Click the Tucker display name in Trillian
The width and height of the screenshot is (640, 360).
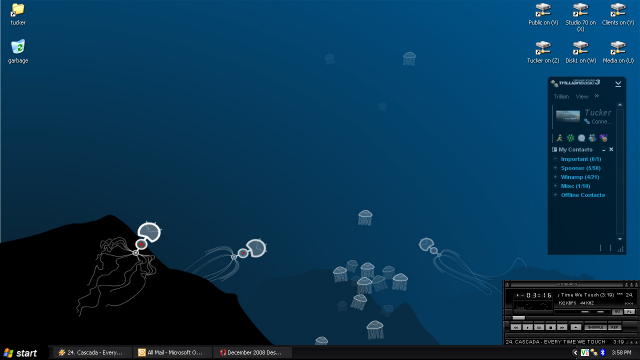pos(598,113)
